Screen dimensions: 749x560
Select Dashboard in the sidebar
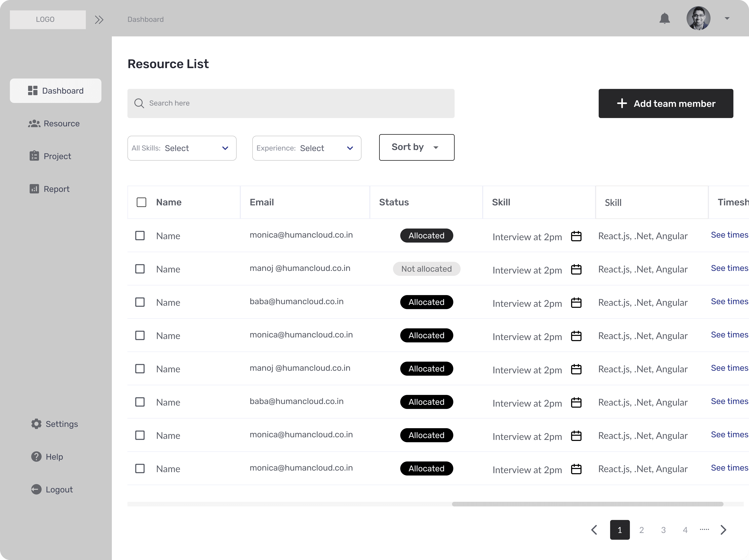point(56,91)
